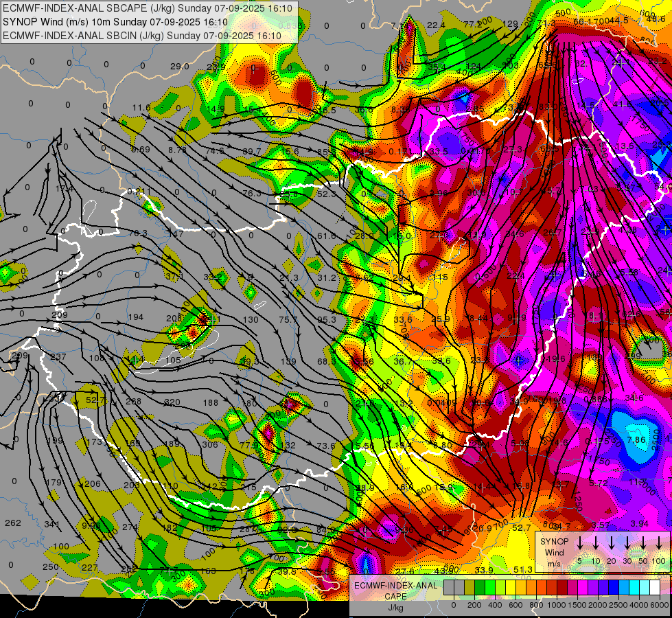Click the station value '51.3'
This screenshot has height=618, width=672.
523,569
